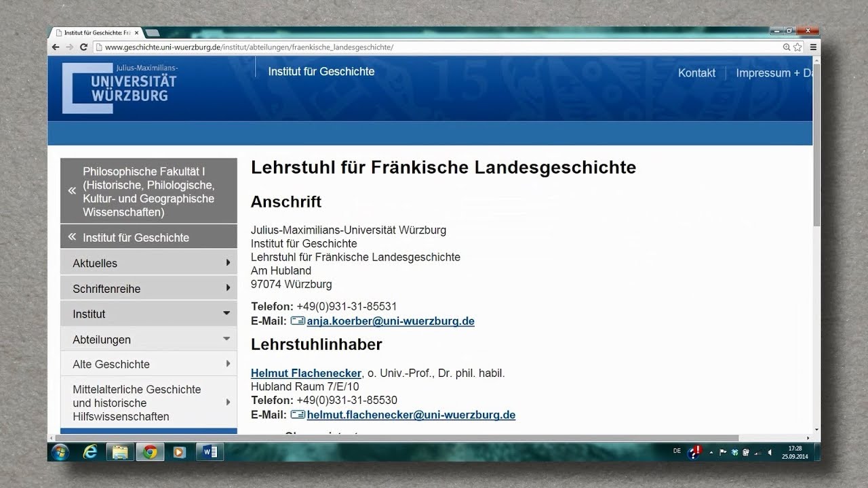Show hidden tray icons arrow

click(711, 452)
